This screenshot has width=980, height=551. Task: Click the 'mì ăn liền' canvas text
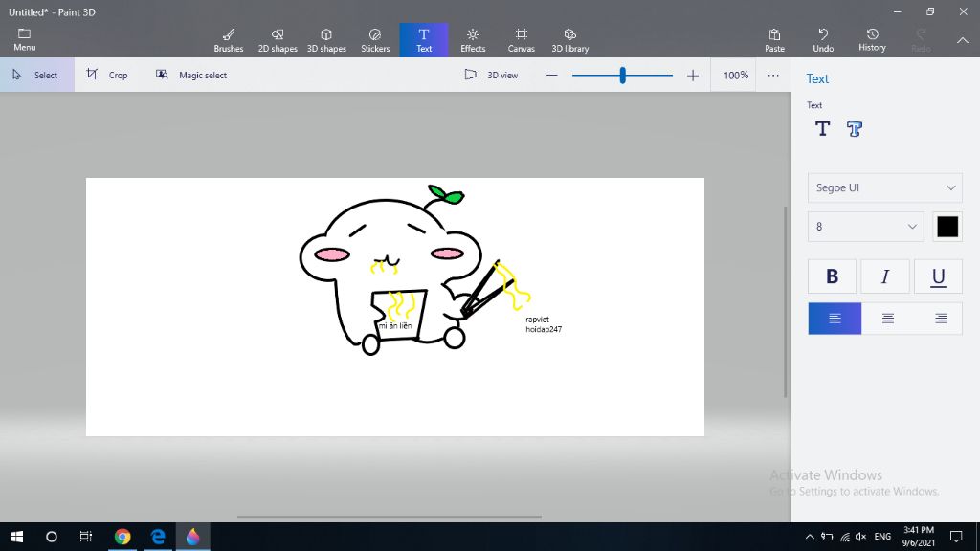tap(395, 325)
